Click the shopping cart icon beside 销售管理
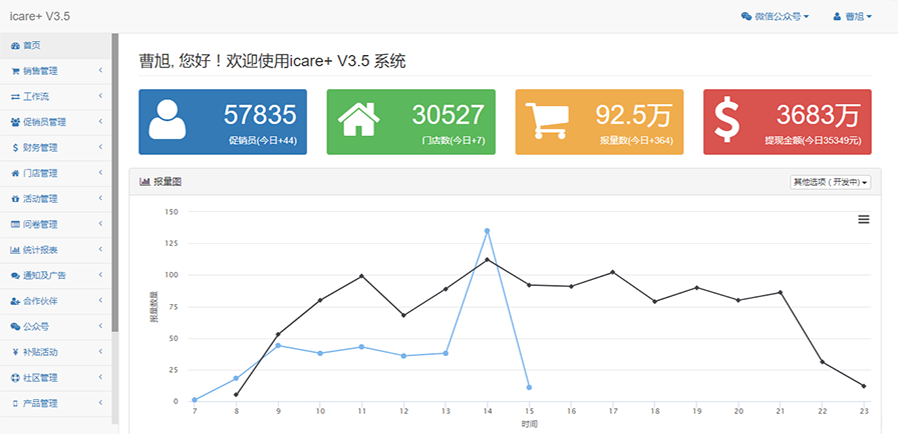Viewport: 898px width, 434px height. [15, 71]
